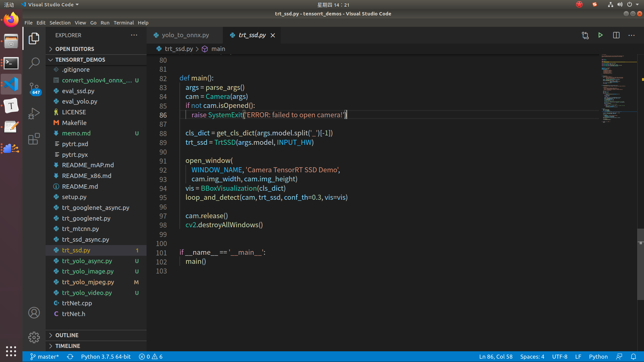Split the editor using the split icon
The width and height of the screenshot is (644, 362).
[616, 35]
